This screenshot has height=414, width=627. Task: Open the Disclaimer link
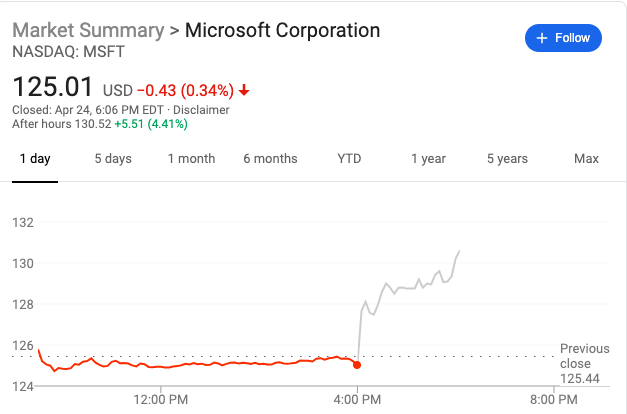(204, 110)
